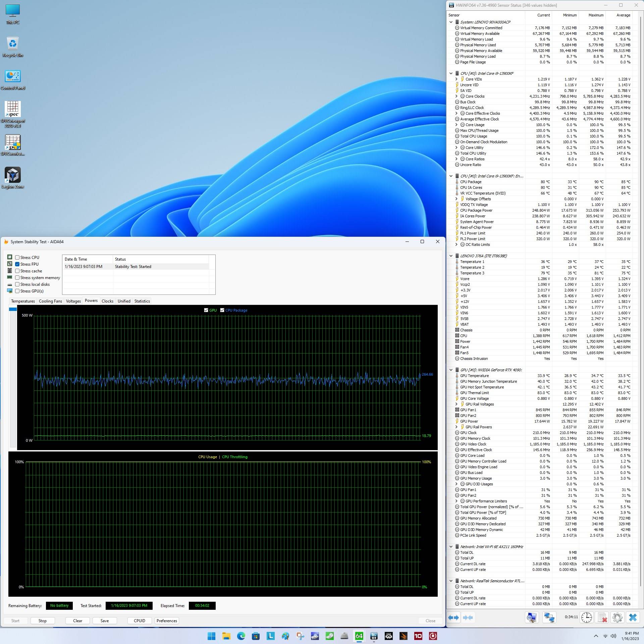This screenshot has width=644, height=644.
Task: Click HWiNFO summary monitor magnifier icon
Action: coord(532,618)
